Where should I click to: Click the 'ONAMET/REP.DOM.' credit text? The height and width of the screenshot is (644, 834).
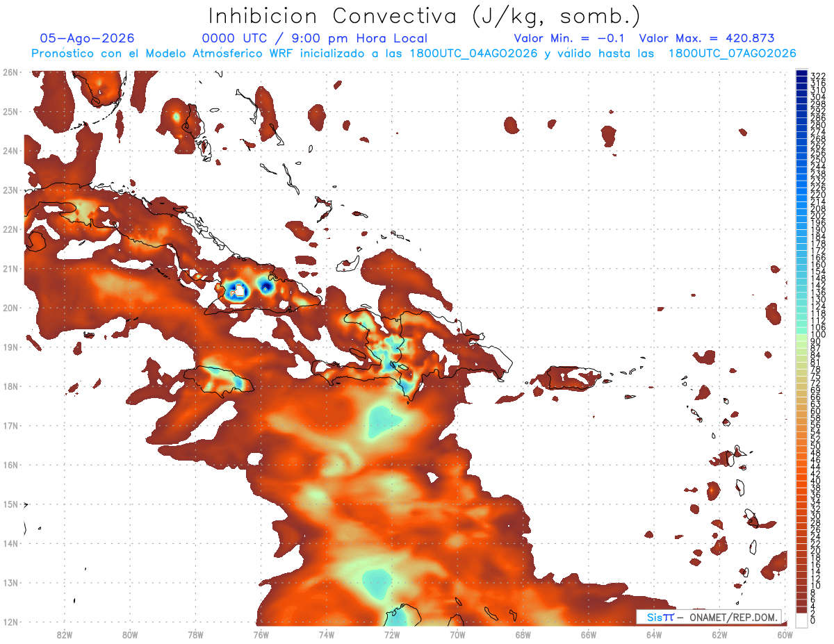(x=732, y=617)
